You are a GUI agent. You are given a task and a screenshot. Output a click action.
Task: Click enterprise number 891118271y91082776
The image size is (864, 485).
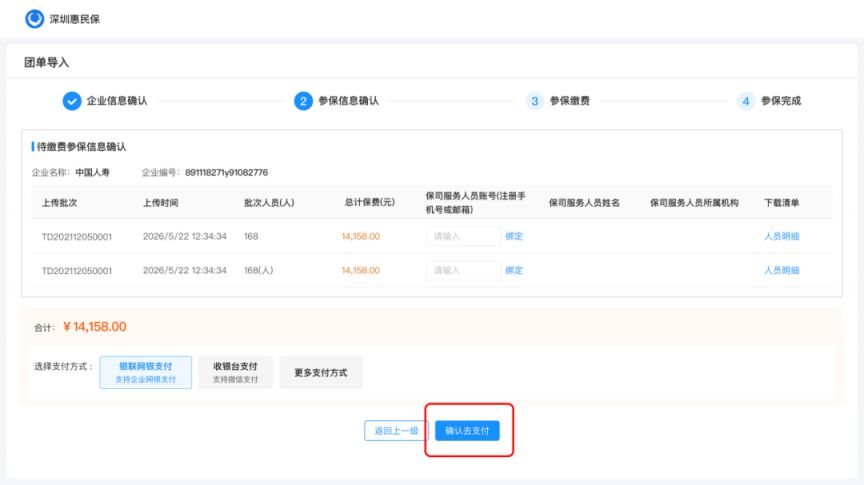click(226, 173)
